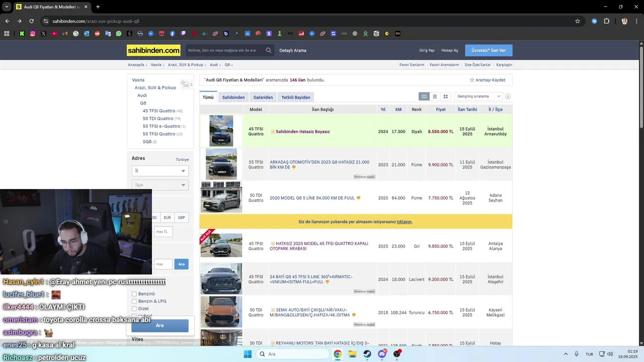
Task: Reload the page with refresh icon
Action: tap(31, 21)
